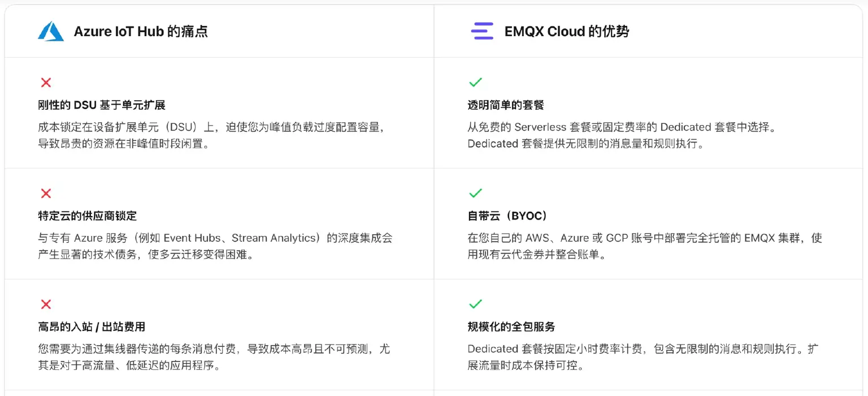Click green checkmark above 透明简单的套餐
Screen dimensions: 868x396
[x=475, y=83]
